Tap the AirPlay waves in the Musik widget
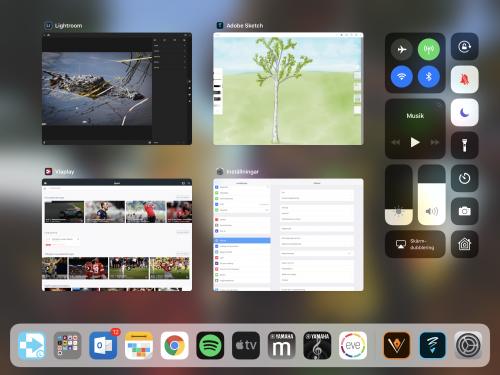This screenshot has width=500, height=375. (x=439, y=105)
